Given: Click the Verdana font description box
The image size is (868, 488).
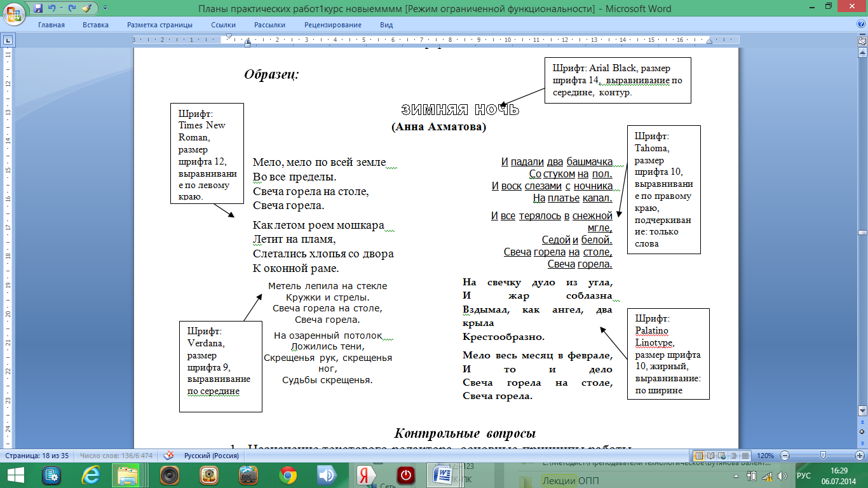Looking at the screenshot, I should pyautogui.click(x=220, y=367).
